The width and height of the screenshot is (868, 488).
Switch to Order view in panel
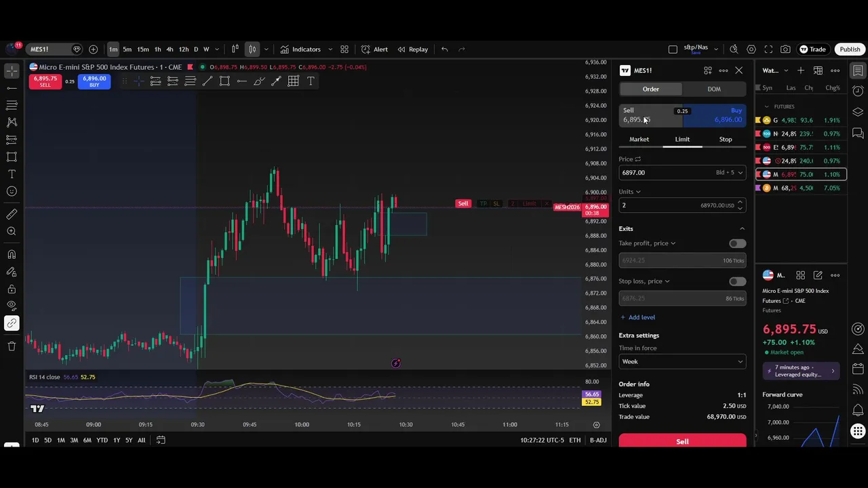click(651, 89)
